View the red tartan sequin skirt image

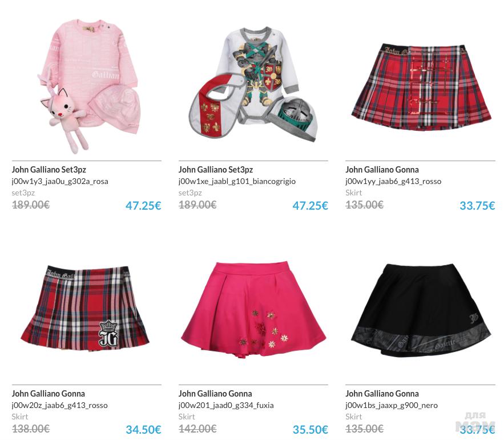[x=421, y=87]
